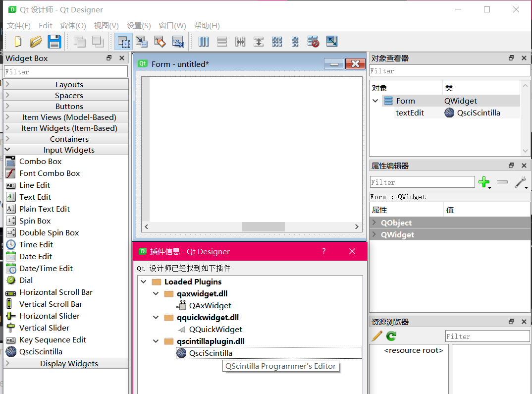
Task: Click the form's horizontal scrollbar thumb
Action: [264, 226]
